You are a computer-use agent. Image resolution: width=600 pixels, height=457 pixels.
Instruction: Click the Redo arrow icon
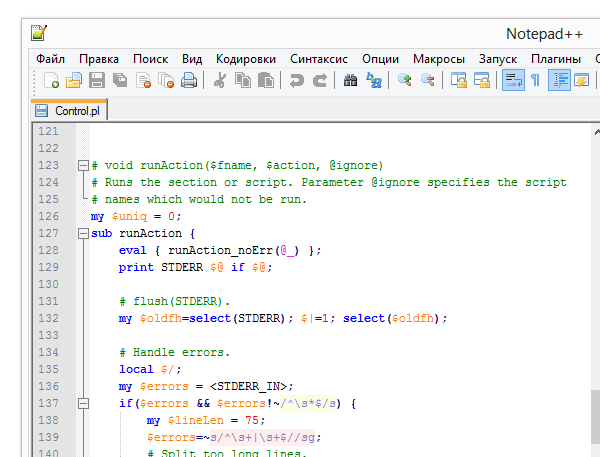pos(320,81)
